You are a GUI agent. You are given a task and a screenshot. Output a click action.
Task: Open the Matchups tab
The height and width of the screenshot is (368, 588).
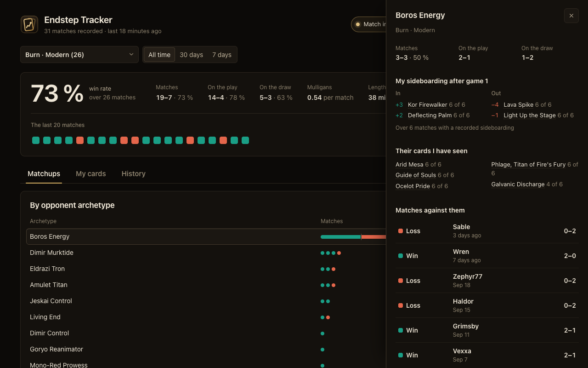[x=44, y=174]
